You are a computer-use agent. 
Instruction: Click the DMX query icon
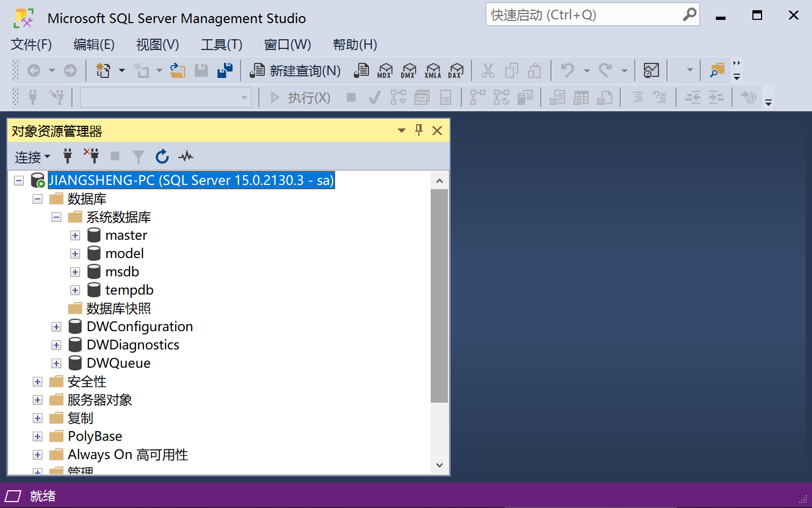tap(409, 70)
